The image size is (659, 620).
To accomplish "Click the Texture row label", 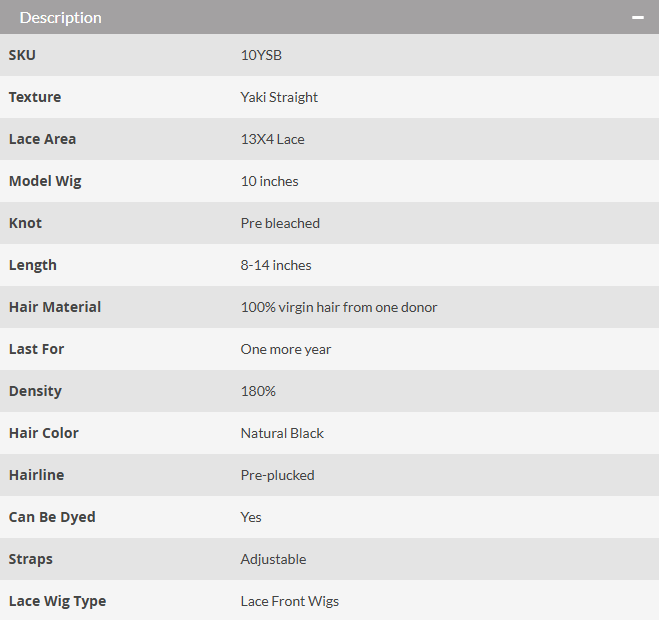I will [x=35, y=97].
